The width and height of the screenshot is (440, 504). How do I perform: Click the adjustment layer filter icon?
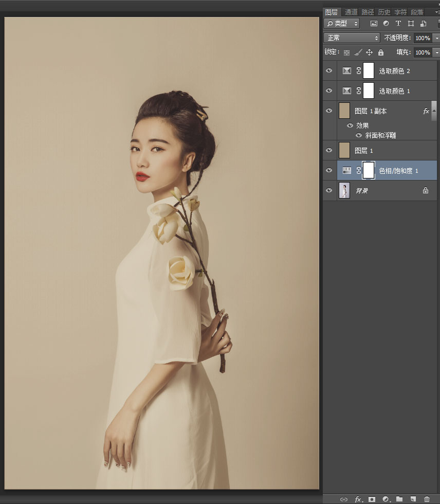point(386,24)
